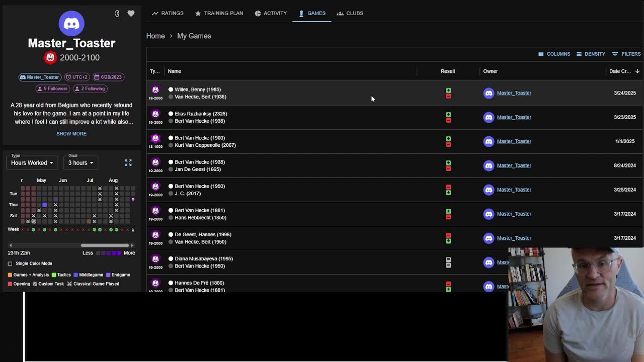Open the Columns settings
The height and width of the screenshot is (362, 644).
(x=554, y=54)
